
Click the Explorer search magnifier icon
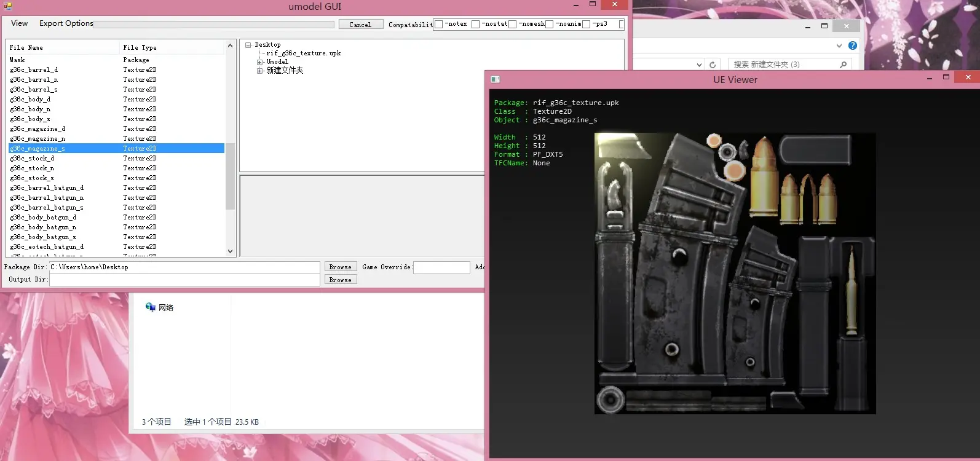[x=843, y=65]
